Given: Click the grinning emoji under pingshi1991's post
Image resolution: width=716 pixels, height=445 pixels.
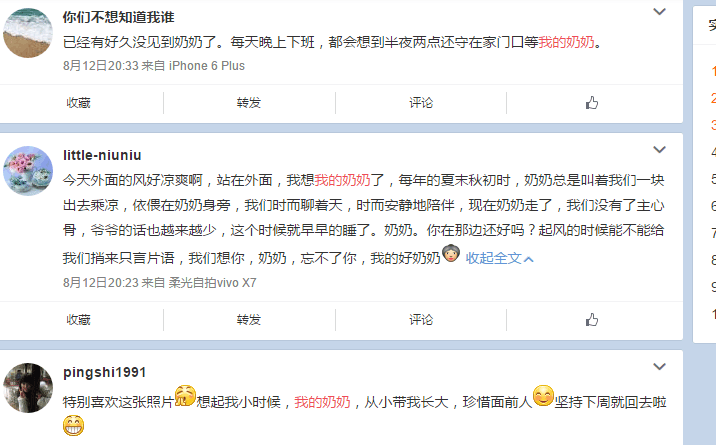Looking at the screenshot, I should (74, 425).
